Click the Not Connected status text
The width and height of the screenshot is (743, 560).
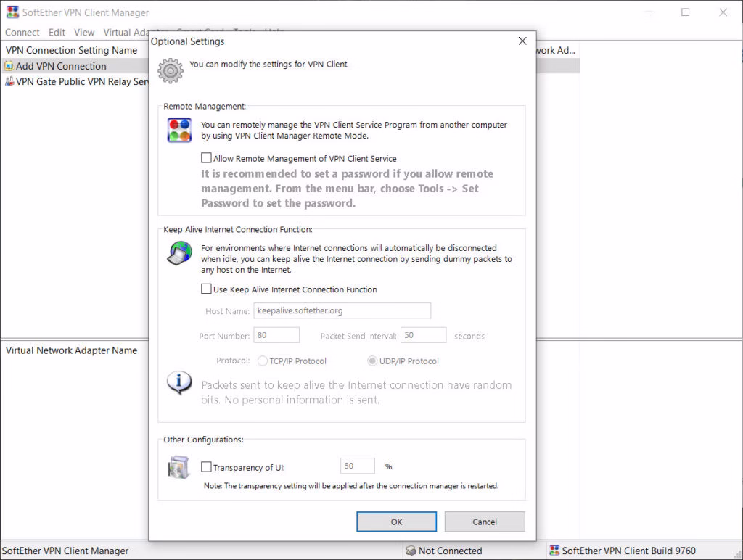pyautogui.click(x=450, y=551)
